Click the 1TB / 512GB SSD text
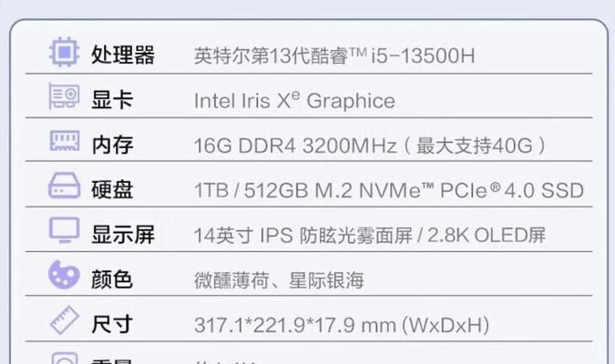Viewport: 615px width, 364px height. [389, 190]
